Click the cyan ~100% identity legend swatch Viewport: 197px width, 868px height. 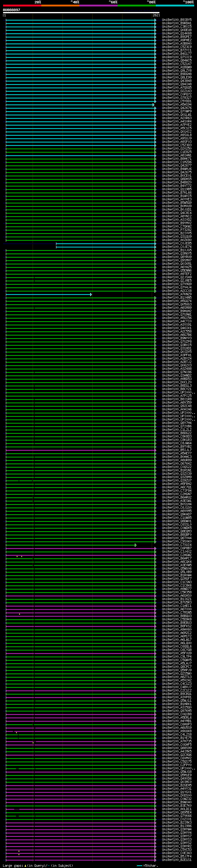pos(175,6)
